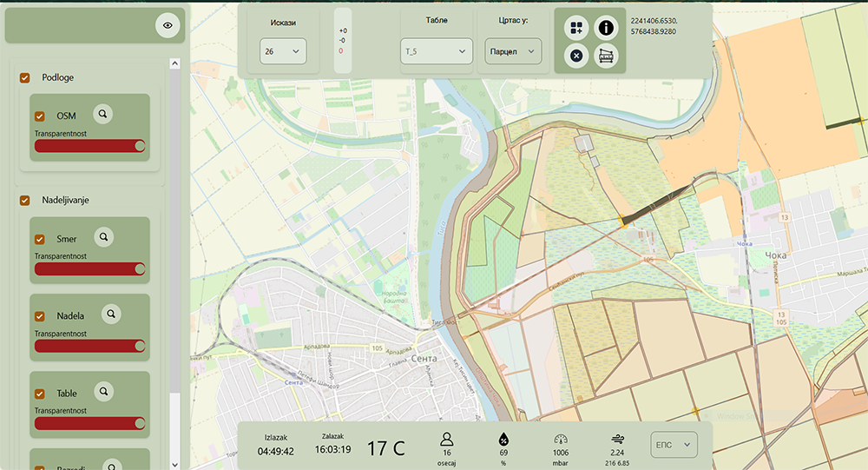868x470 pixels.
Task: Click the red 0 counter value
Action: click(340, 51)
